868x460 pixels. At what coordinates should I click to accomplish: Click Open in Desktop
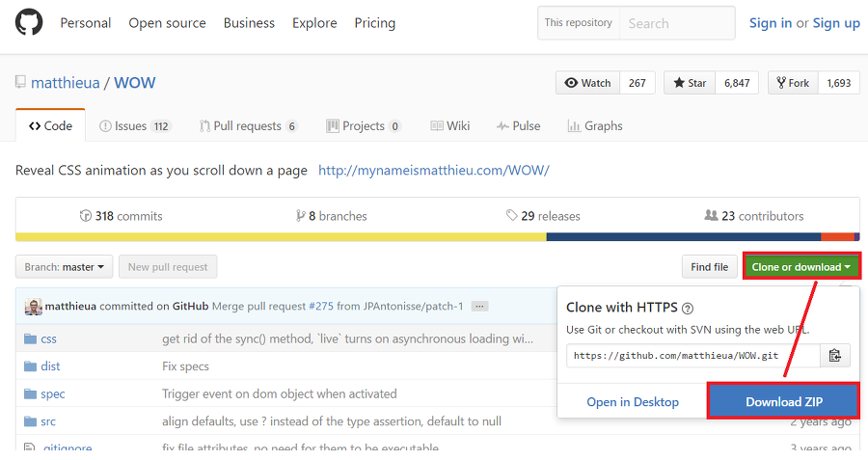coord(633,402)
